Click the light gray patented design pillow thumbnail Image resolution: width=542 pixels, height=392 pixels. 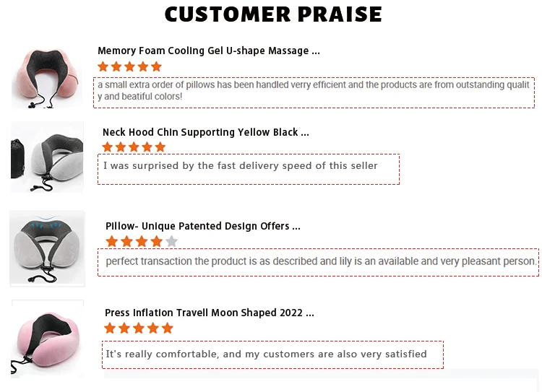(x=47, y=248)
